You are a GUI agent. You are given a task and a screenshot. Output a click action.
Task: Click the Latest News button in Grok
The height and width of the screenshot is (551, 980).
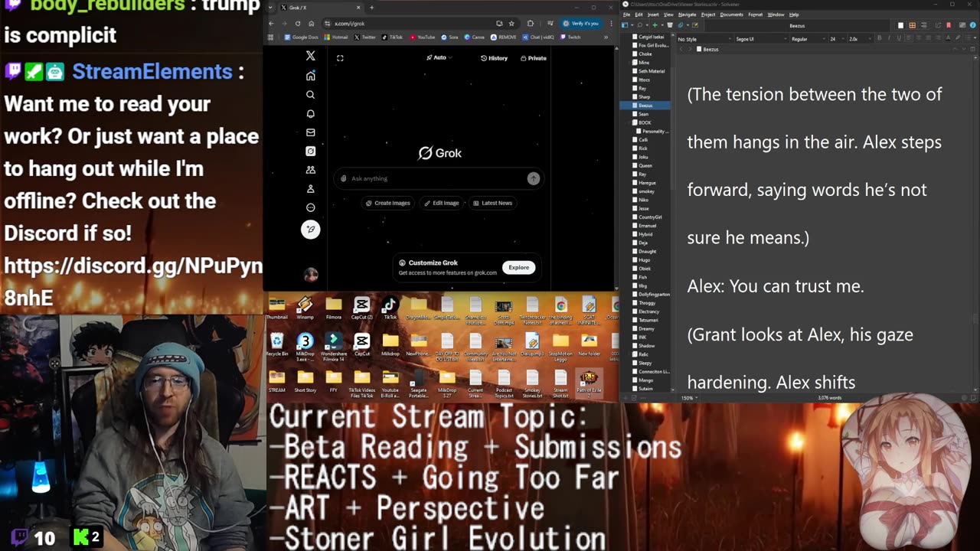click(x=492, y=203)
